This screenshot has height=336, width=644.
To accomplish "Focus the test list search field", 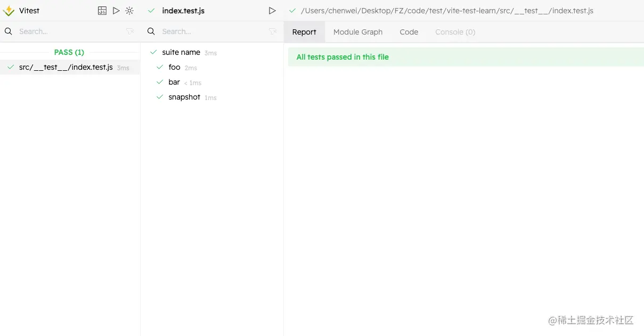I will pyautogui.click(x=212, y=31).
